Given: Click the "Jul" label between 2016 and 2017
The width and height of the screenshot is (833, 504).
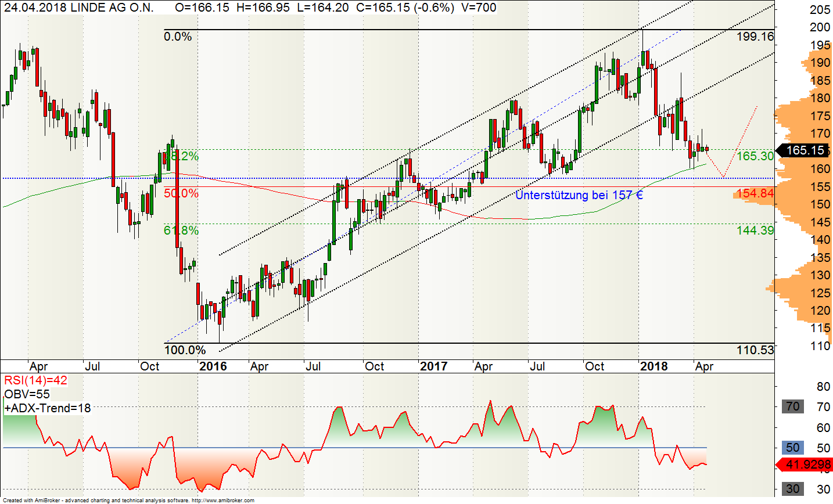Looking at the screenshot, I should pyautogui.click(x=313, y=366).
